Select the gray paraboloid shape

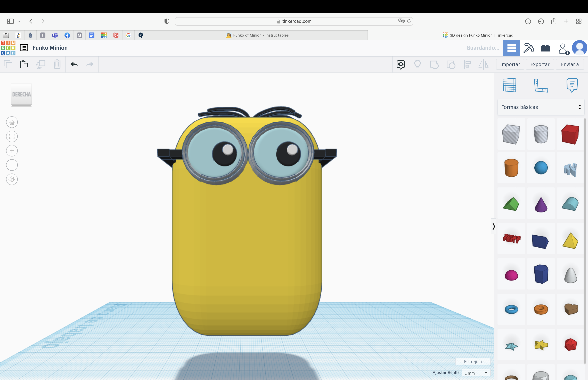click(570, 275)
